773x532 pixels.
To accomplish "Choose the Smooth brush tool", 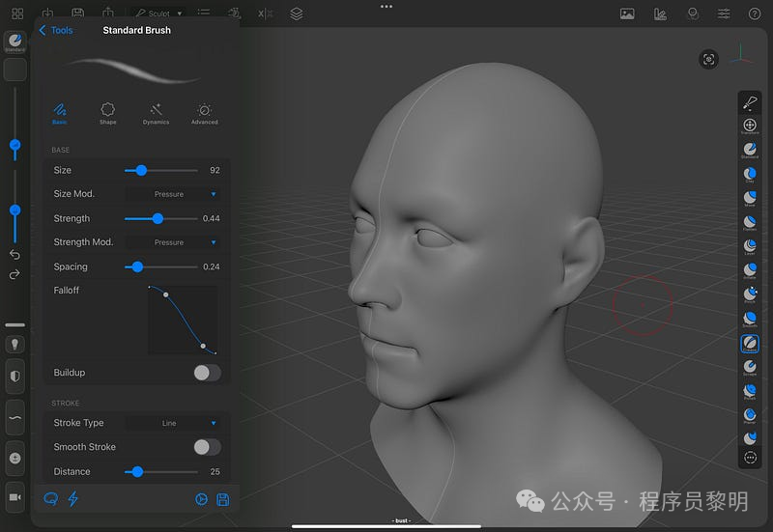I will tap(750, 319).
